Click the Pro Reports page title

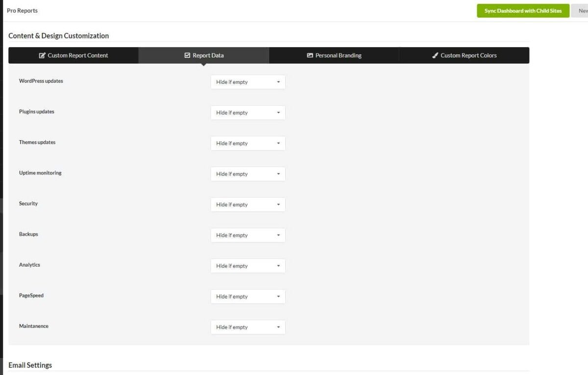pos(22,10)
